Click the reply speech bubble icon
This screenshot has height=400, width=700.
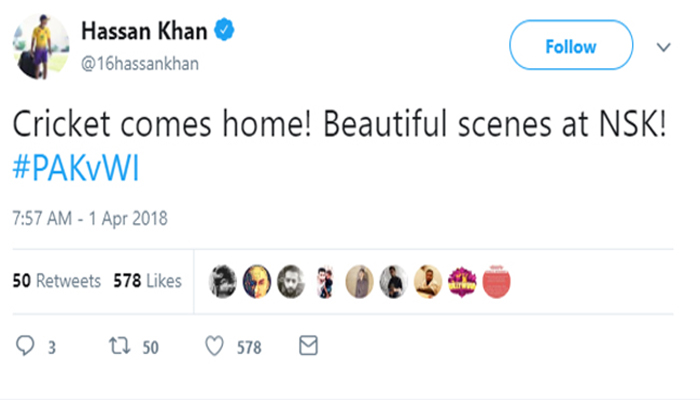(25, 347)
